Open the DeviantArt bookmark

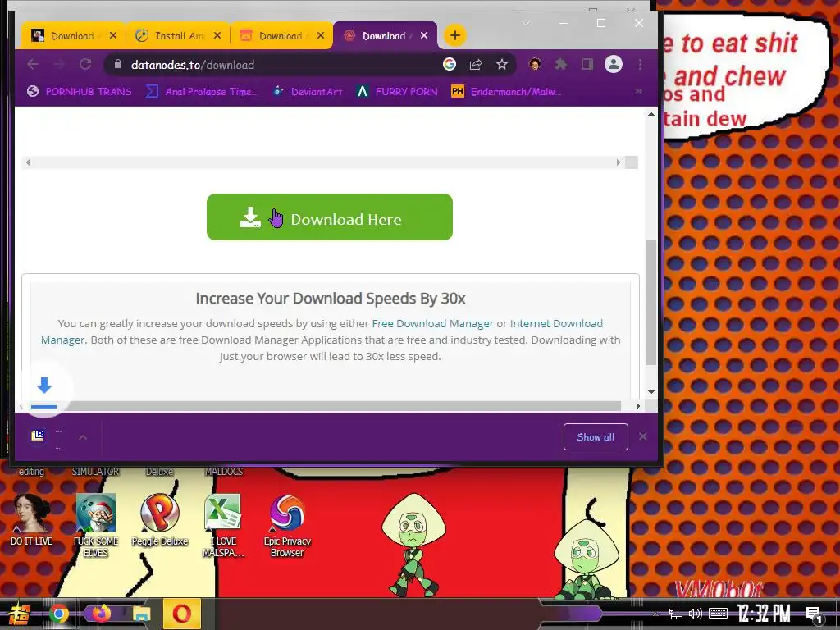coord(307,92)
